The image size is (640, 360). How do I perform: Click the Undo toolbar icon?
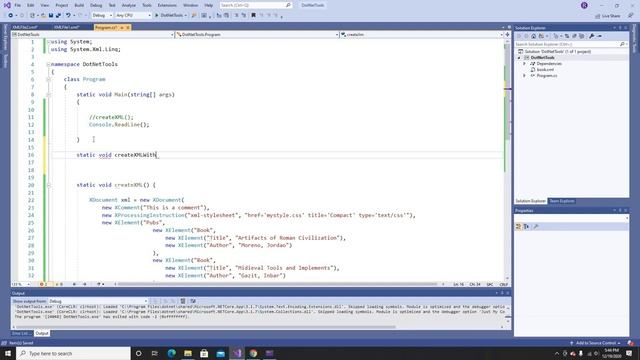68,16
